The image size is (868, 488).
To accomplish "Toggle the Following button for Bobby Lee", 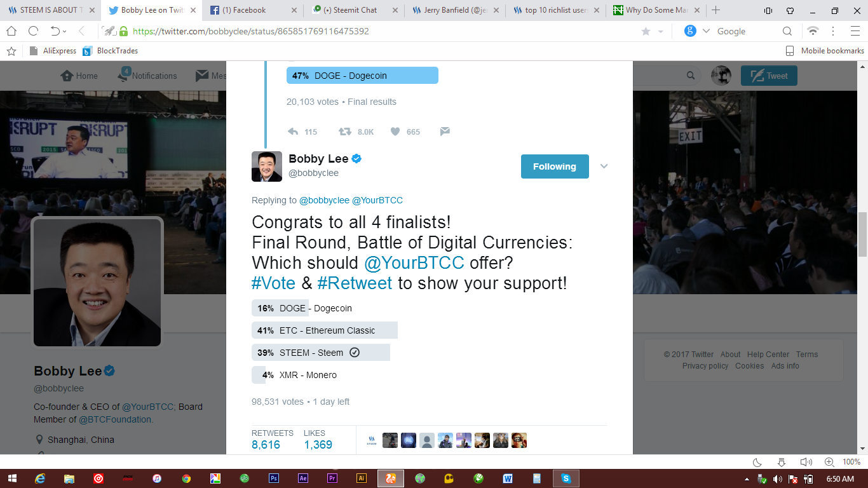I will (555, 166).
